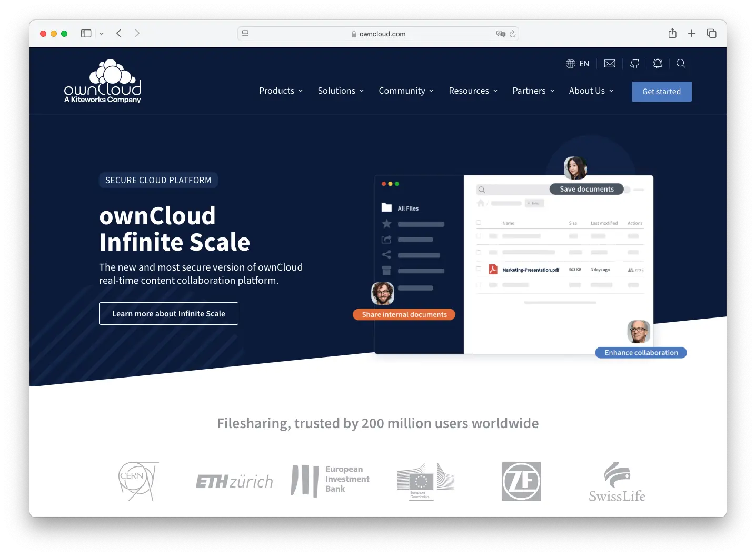Image resolution: width=756 pixels, height=556 pixels.
Task: Select the Community menu item
Action: click(x=402, y=91)
